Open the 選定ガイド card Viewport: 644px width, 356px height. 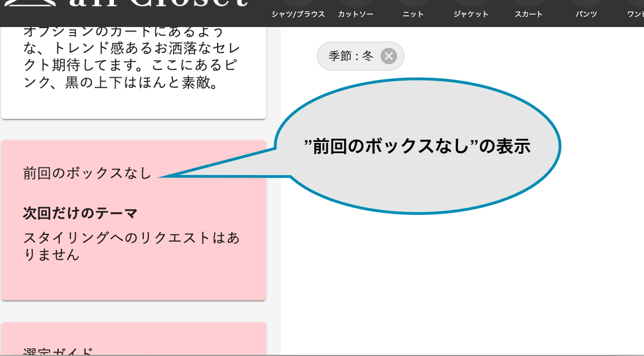[x=133, y=344]
